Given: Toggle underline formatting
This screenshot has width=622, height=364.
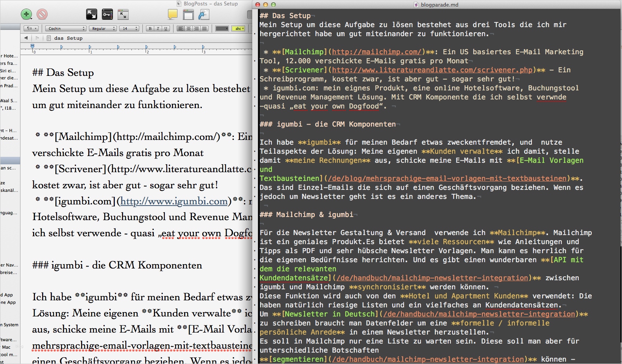Looking at the screenshot, I should click(166, 29).
